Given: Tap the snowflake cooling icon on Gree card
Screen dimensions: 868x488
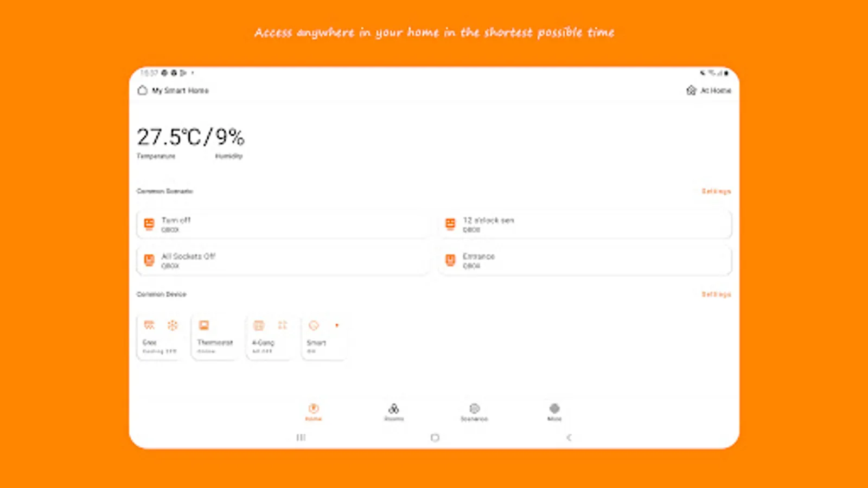Looking at the screenshot, I should (x=173, y=325).
